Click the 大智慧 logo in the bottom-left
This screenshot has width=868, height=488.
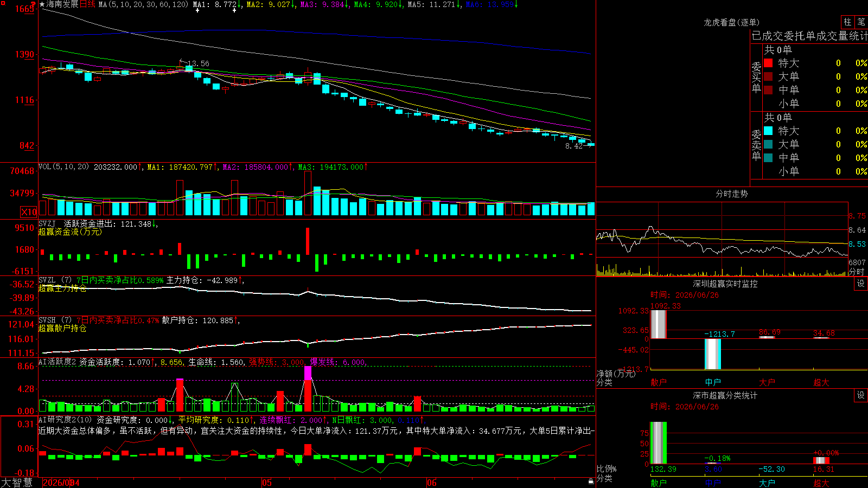[17, 483]
